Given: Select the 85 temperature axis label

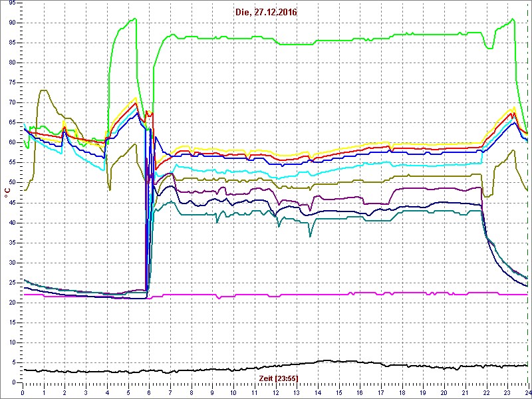Looking at the screenshot, I should click(12, 43).
